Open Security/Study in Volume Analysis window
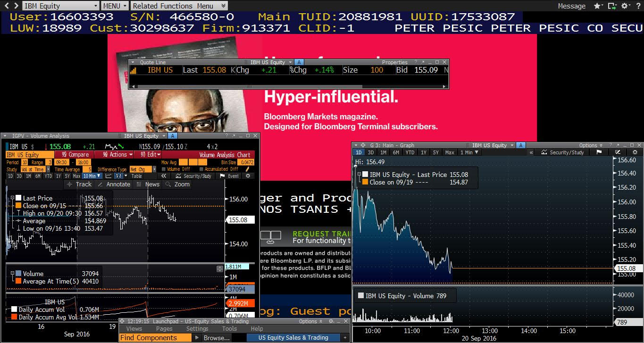The height and width of the screenshot is (343, 644). (193, 176)
